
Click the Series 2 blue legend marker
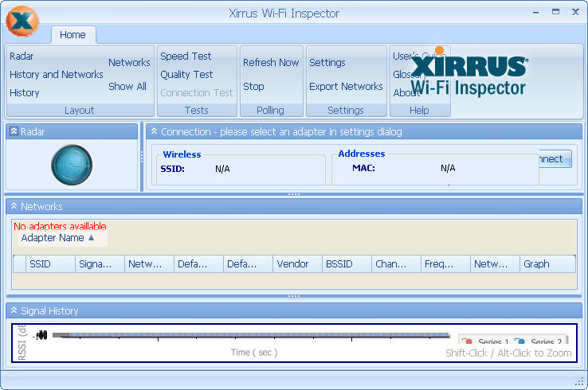[519, 342]
